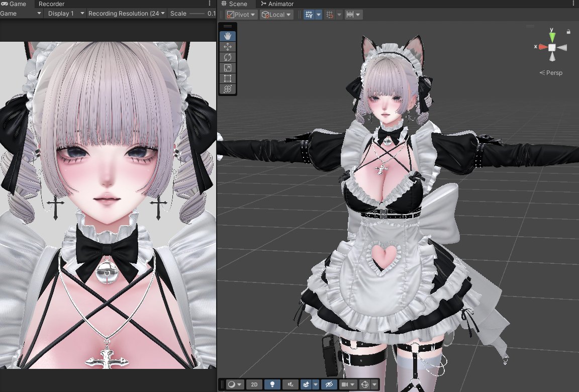579x392 pixels.
Task: Switch to the Recorder tab
Action: click(x=51, y=4)
